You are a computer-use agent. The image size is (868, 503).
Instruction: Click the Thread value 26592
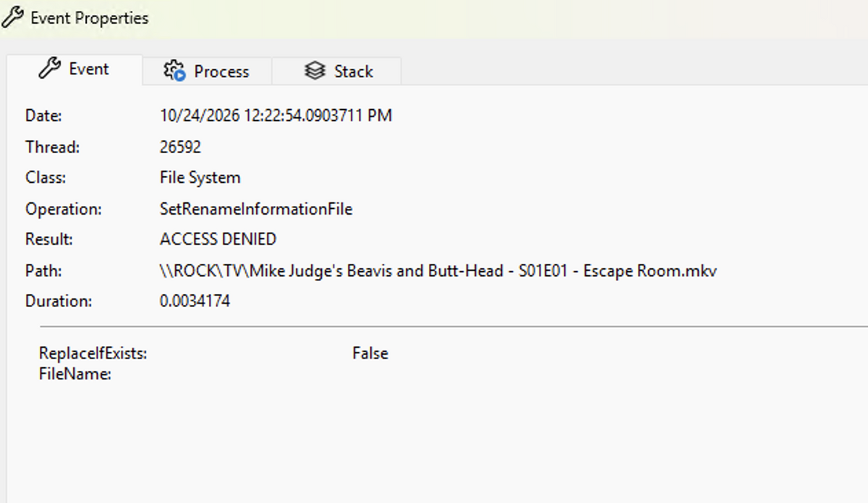(180, 147)
